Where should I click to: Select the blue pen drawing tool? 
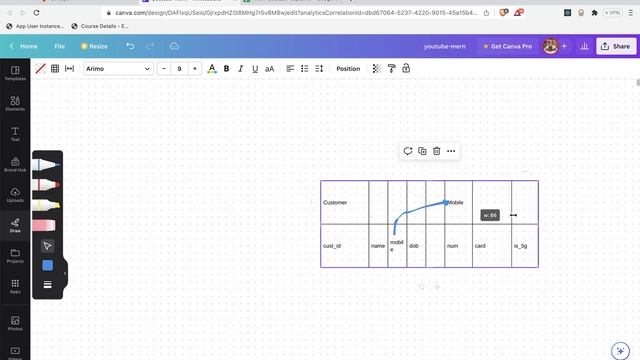click(x=46, y=164)
